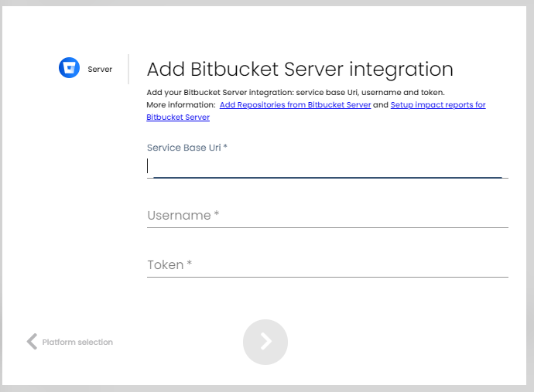Select the Token input field
The height and width of the screenshot is (392, 534).
point(327,265)
